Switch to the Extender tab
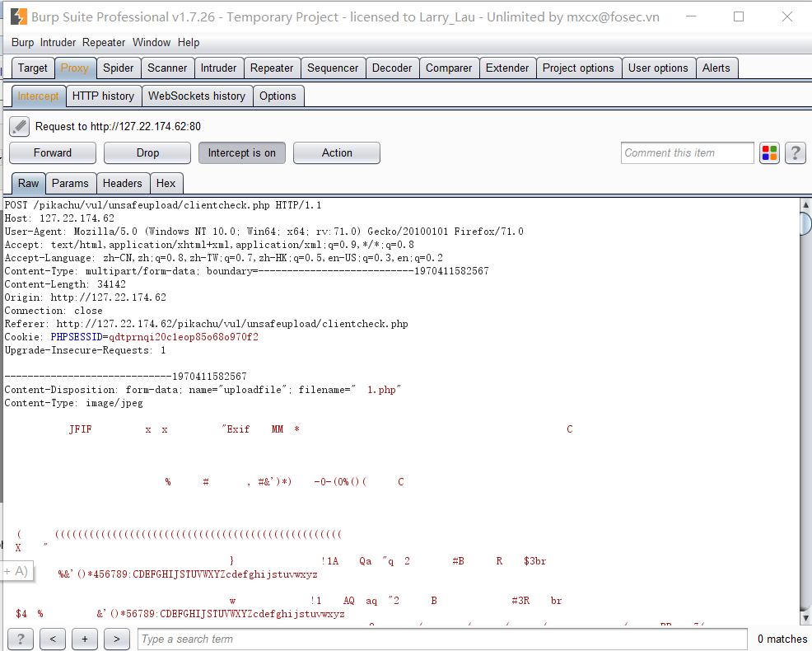Screen dimensions: 812x651 507,68
